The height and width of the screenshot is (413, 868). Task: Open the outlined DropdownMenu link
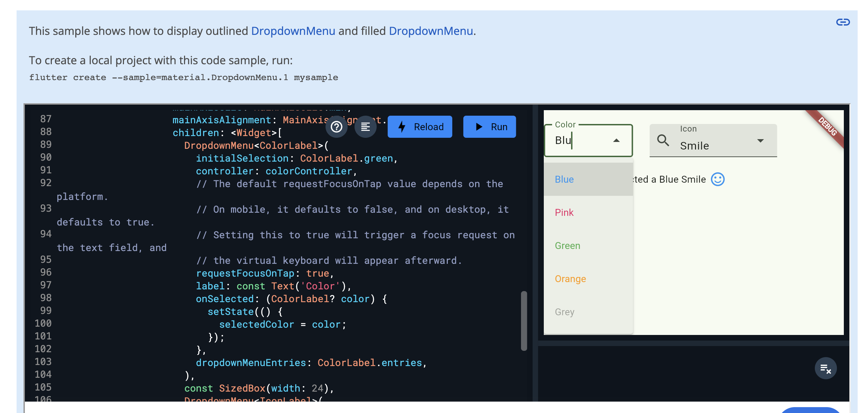(293, 31)
